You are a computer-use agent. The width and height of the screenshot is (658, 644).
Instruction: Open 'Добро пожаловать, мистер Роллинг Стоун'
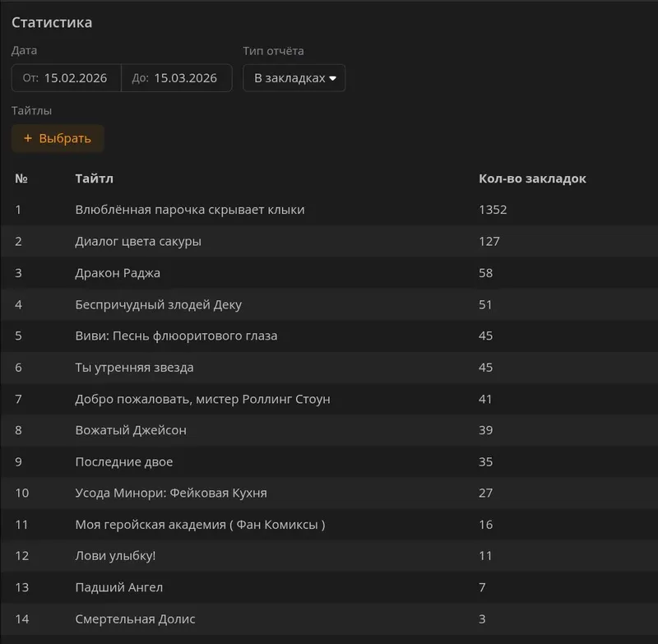202,399
